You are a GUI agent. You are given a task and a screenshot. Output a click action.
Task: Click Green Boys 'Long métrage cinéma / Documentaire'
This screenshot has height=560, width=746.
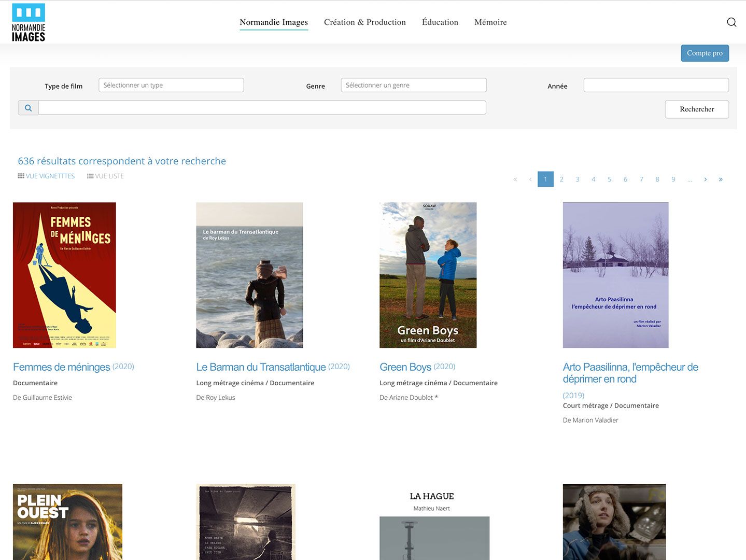click(x=439, y=383)
